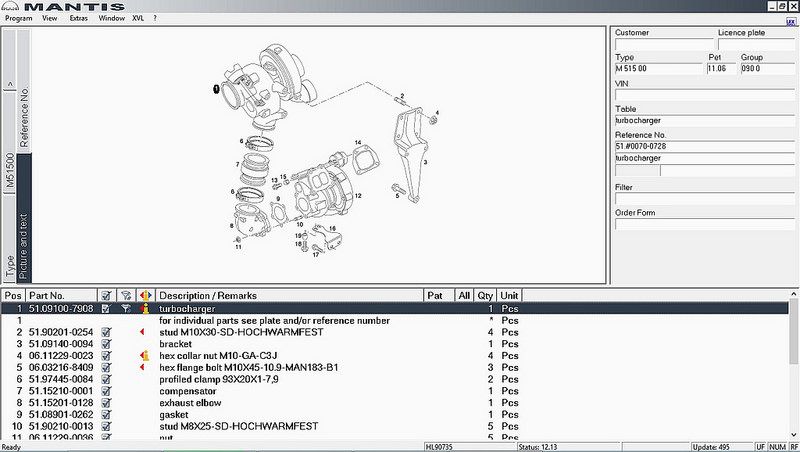Click into the Order Form field
Image resolution: width=800 pixels, height=452 pixels.
[x=705, y=224]
